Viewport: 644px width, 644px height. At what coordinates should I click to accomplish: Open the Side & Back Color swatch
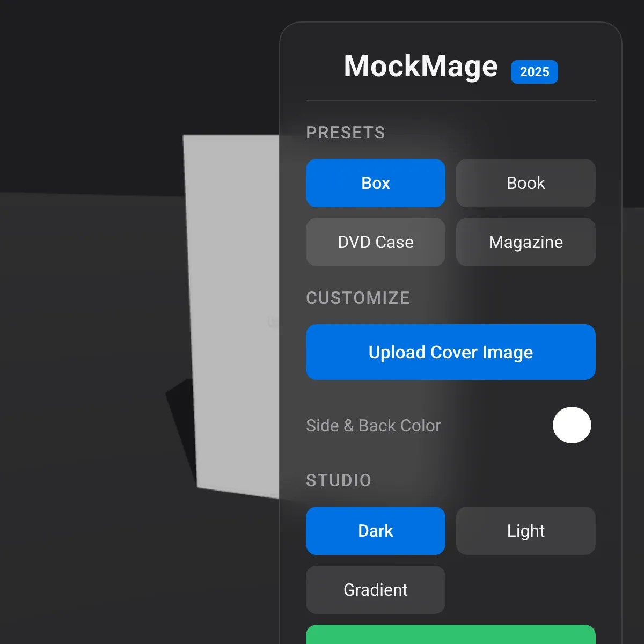point(572,425)
